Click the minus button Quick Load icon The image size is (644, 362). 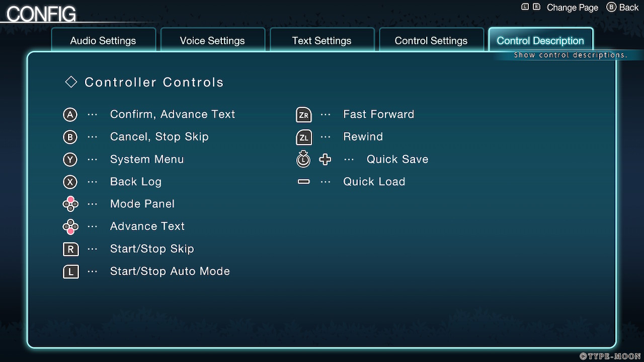303,182
